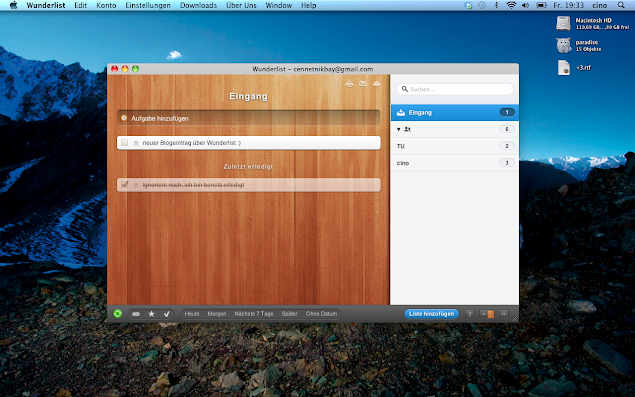Select the Eingang list in sidebar

coord(455,113)
